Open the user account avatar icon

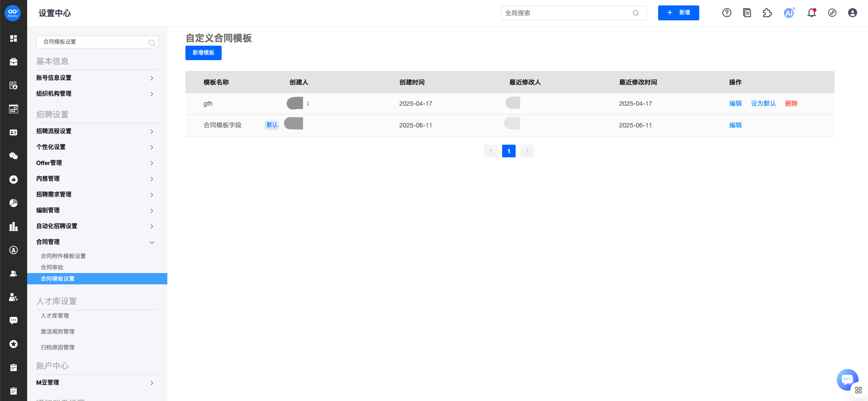pyautogui.click(x=853, y=13)
